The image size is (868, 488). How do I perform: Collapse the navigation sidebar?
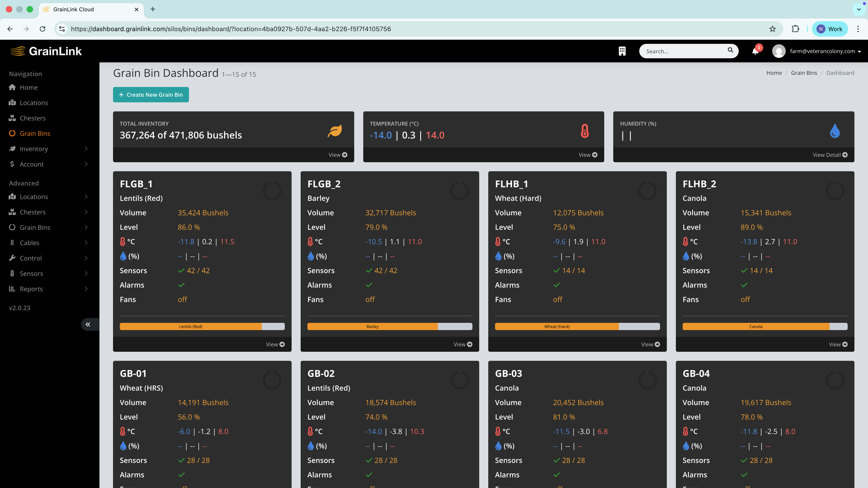pos(88,324)
